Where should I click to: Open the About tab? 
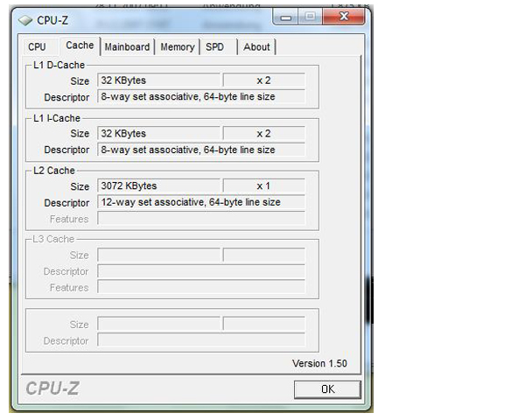tap(256, 47)
